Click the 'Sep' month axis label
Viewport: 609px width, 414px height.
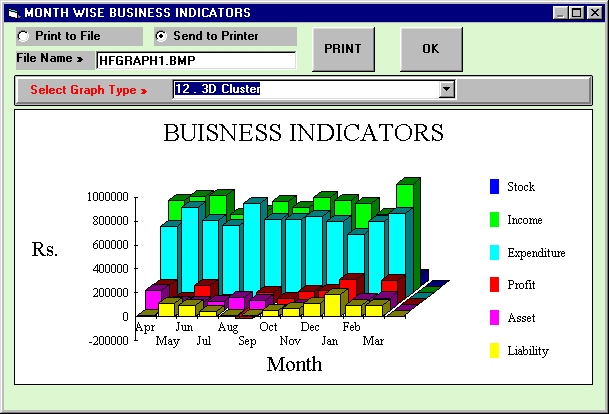247,341
